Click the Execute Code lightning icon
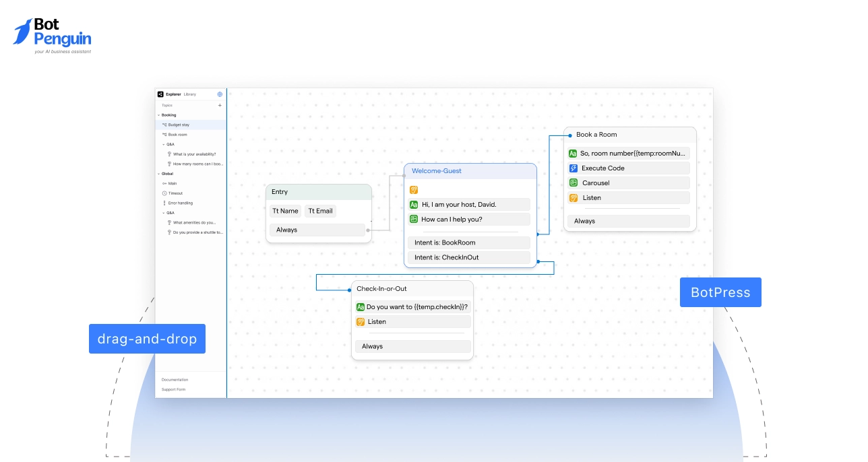Screen dimensions: 868x462 tap(573, 168)
